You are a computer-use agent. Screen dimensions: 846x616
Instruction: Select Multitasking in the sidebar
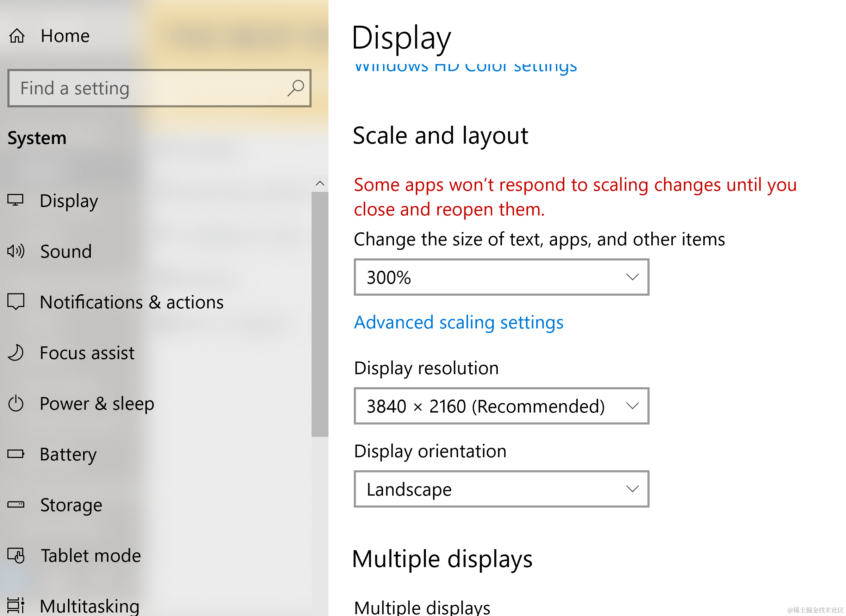tap(89, 606)
